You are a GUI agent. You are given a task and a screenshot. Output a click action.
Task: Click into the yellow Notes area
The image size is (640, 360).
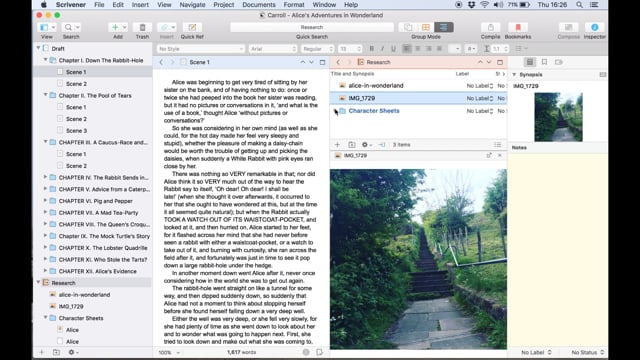(x=558, y=249)
